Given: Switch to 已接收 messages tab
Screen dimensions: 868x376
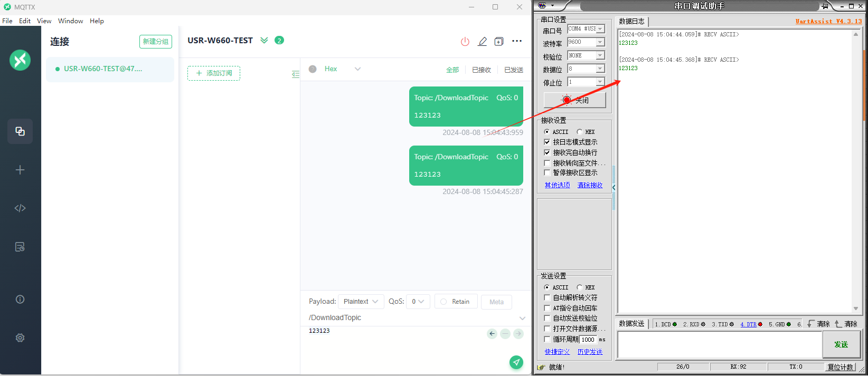Looking at the screenshot, I should click(x=481, y=70).
